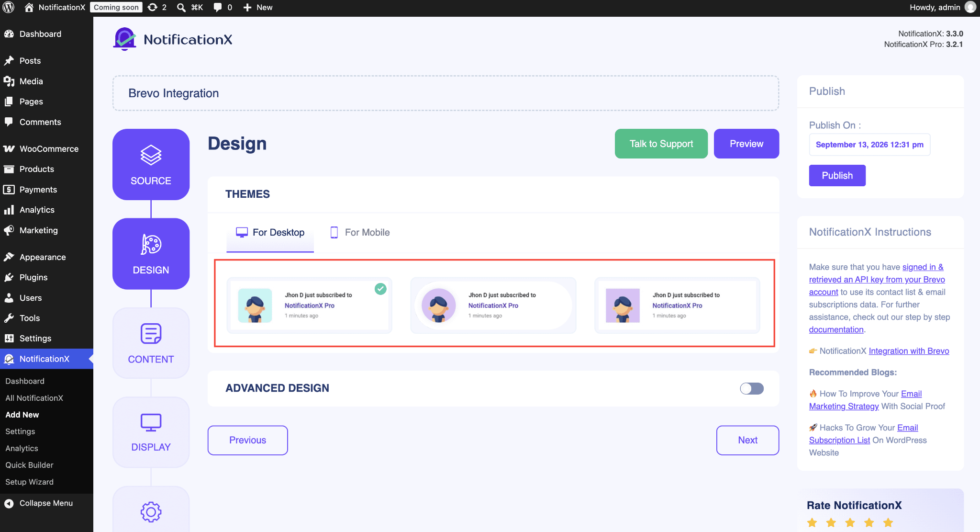Click the Previous button
Viewport: 980px width, 532px height.
click(x=247, y=440)
